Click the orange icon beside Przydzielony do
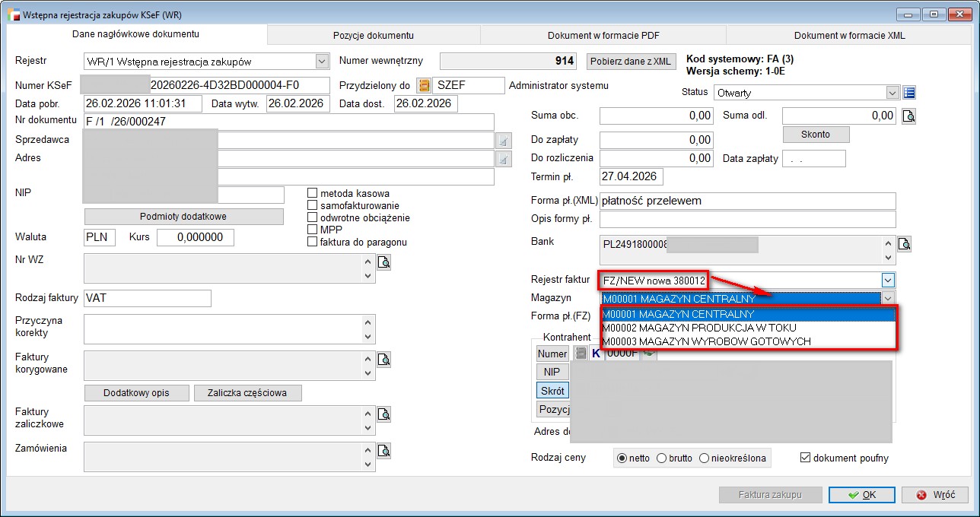Screen dimensions: 980x517 (x=425, y=86)
